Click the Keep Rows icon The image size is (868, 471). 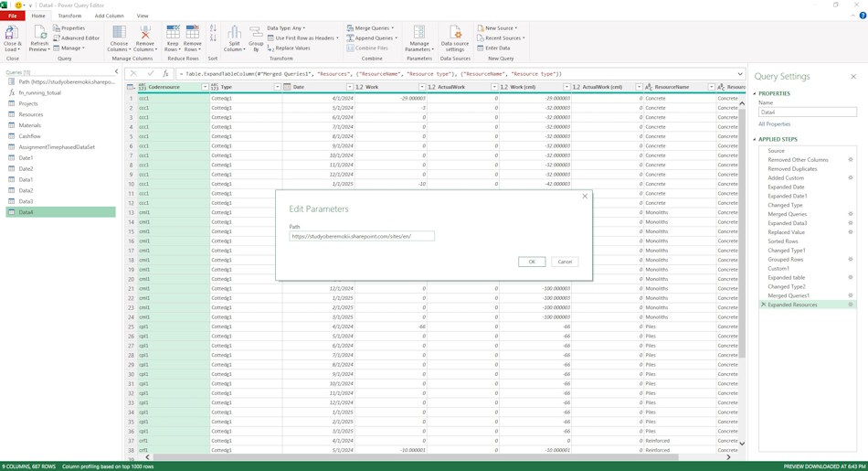point(173,32)
